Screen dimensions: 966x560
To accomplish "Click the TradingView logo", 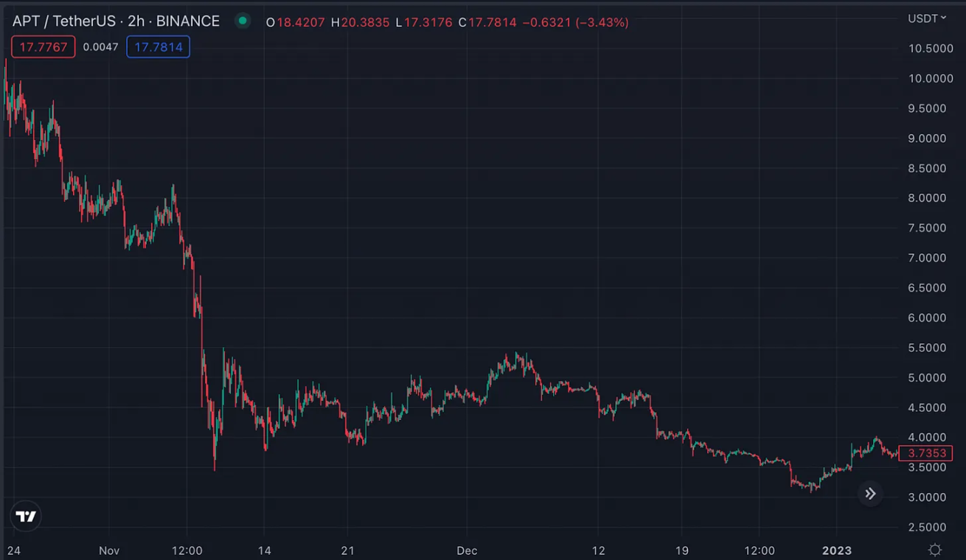I will coord(25,517).
